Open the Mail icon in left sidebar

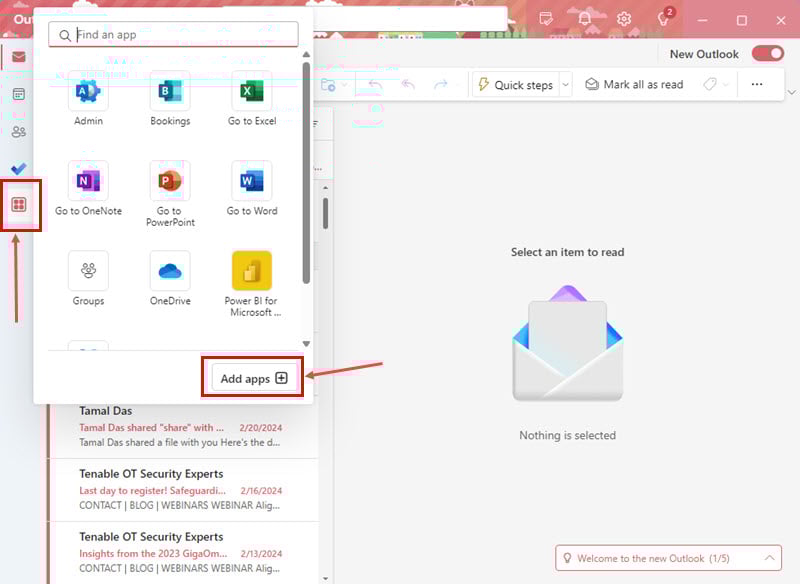19,57
